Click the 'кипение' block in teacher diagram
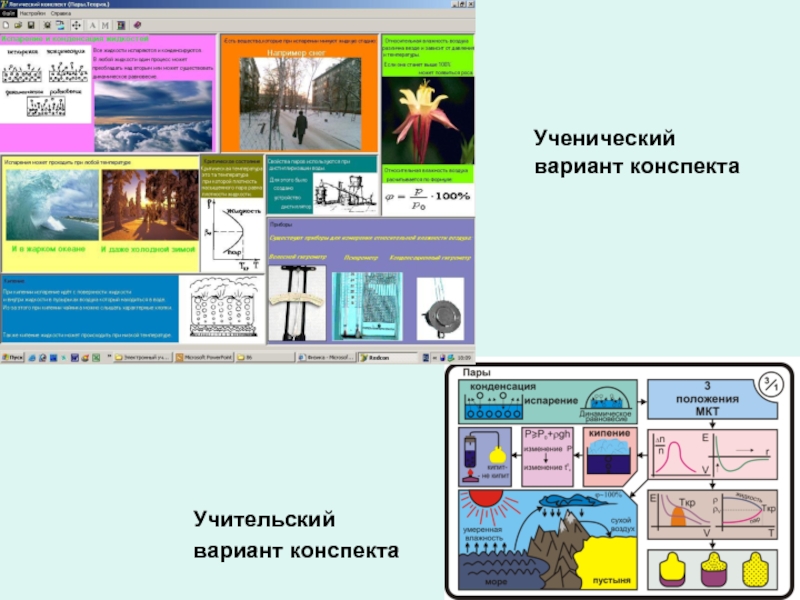The image size is (800, 600). click(609, 457)
